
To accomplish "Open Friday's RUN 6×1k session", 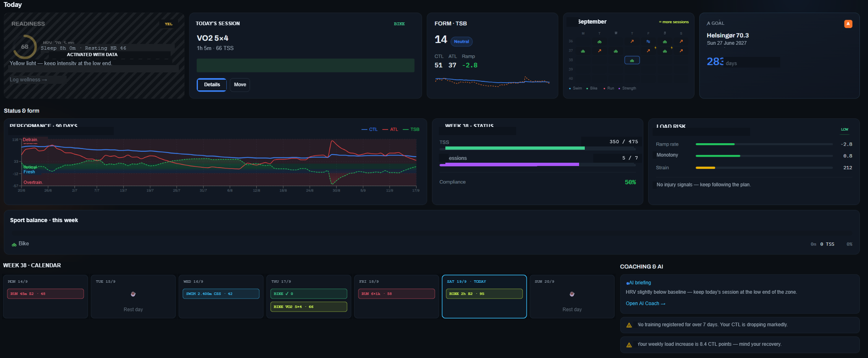I will pos(397,294).
